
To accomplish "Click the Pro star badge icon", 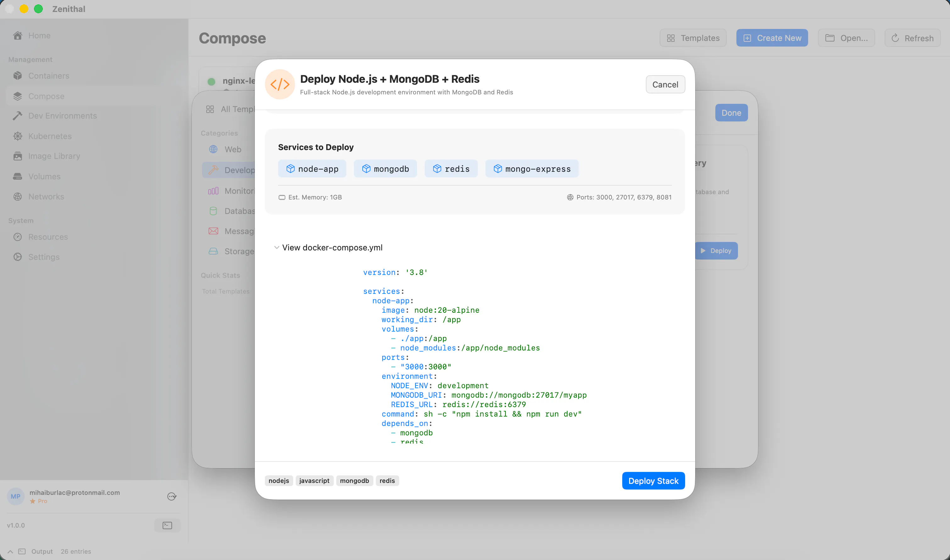I will click(x=32, y=501).
